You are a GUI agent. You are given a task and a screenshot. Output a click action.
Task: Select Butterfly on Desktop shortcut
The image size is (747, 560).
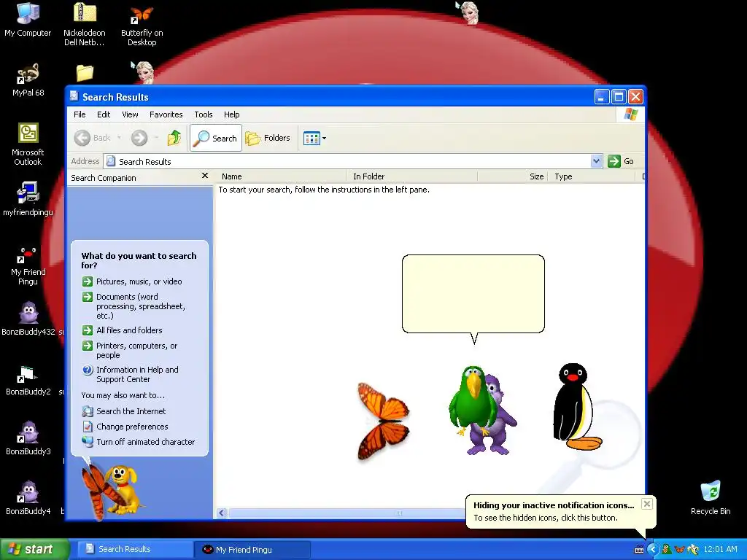(x=142, y=27)
